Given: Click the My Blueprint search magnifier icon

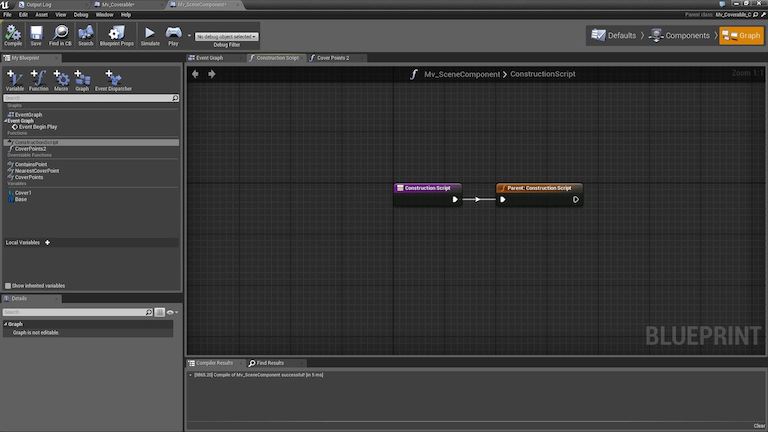Looking at the screenshot, I should tap(175, 98).
